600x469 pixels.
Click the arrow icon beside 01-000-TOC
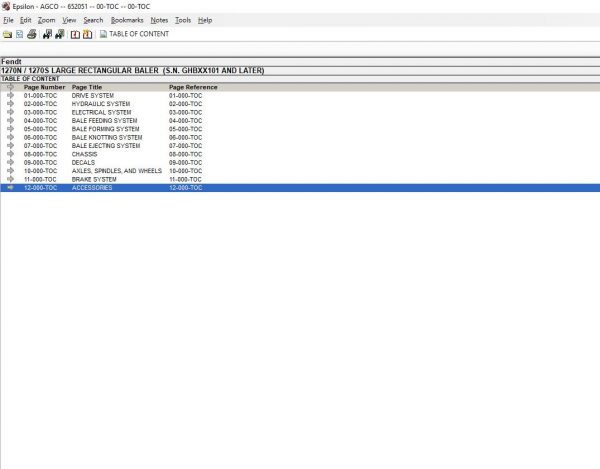[x=10, y=95]
